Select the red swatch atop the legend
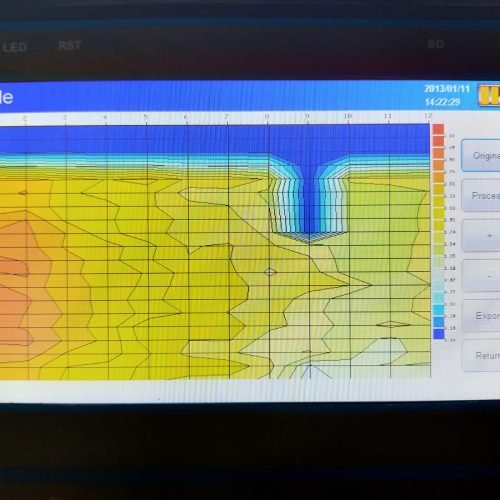The width and height of the screenshot is (500, 500). point(438,130)
